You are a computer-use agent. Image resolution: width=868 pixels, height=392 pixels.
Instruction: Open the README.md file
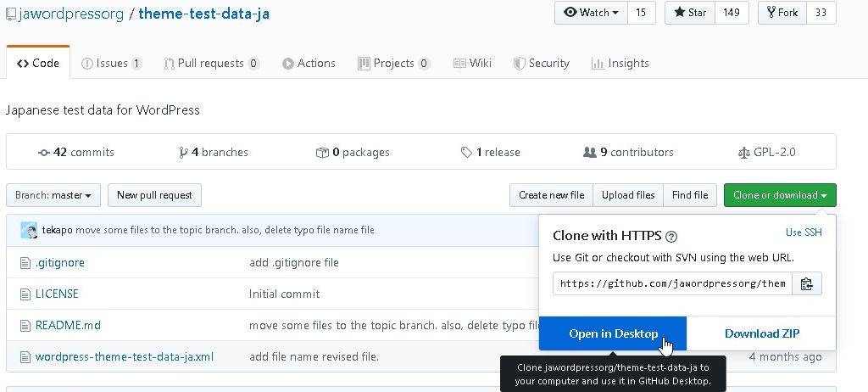pos(68,325)
